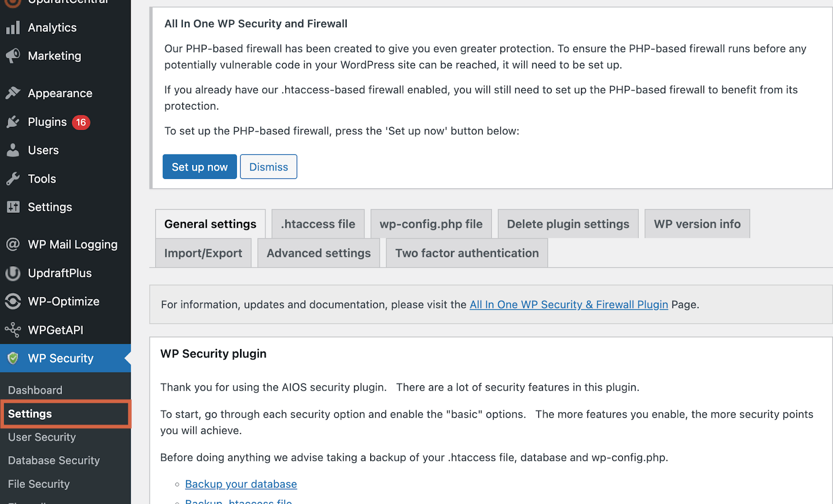Open the WPGetAPI sidebar icon
The height and width of the screenshot is (504, 833).
(x=13, y=330)
